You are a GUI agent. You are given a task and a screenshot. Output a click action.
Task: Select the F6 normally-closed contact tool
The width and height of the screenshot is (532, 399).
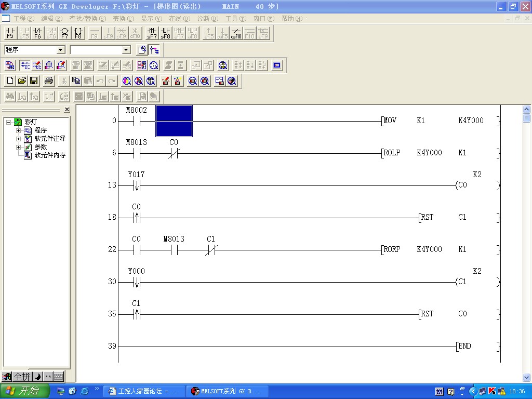[x=37, y=34]
